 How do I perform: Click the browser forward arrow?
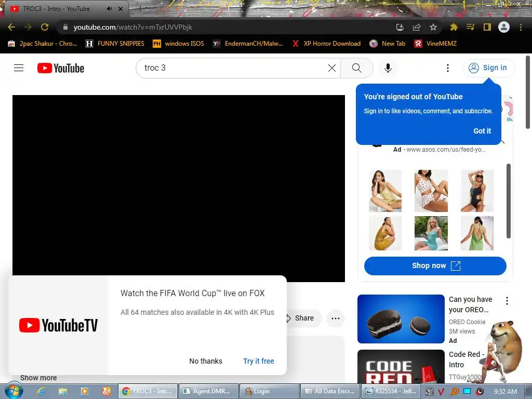coord(28,27)
